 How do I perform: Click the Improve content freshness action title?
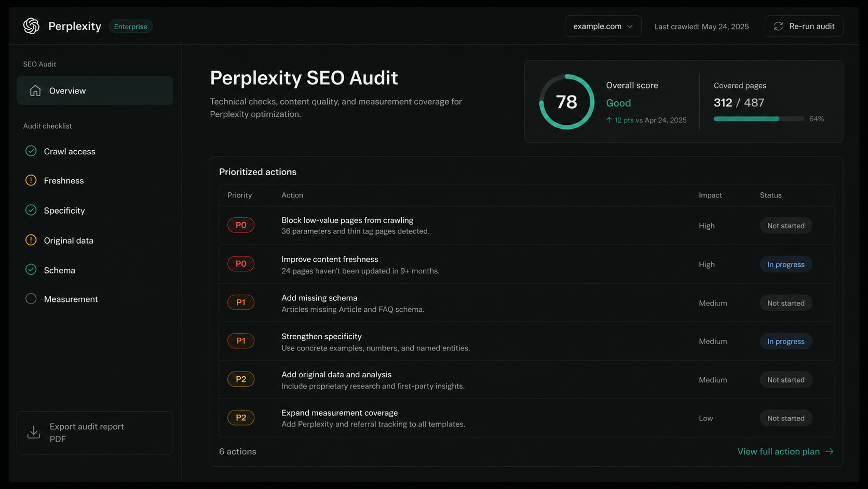pyautogui.click(x=330, y=259)
